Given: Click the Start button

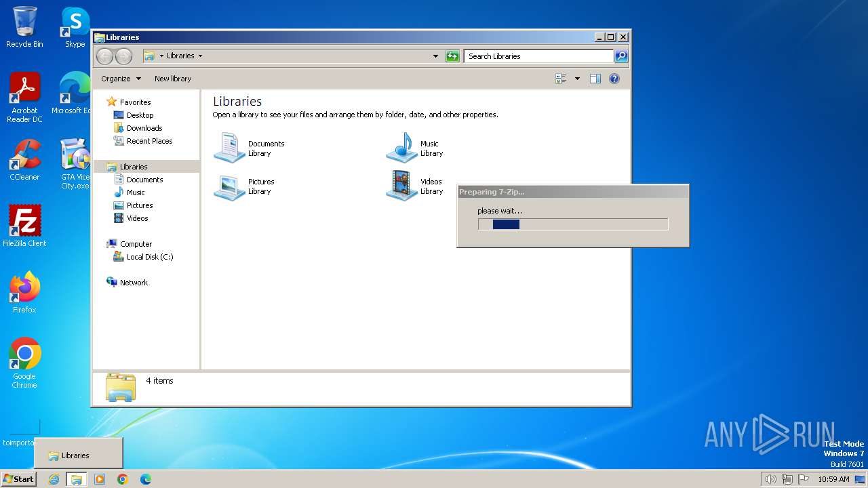Looking at the screenshot, I should [18, 479].
